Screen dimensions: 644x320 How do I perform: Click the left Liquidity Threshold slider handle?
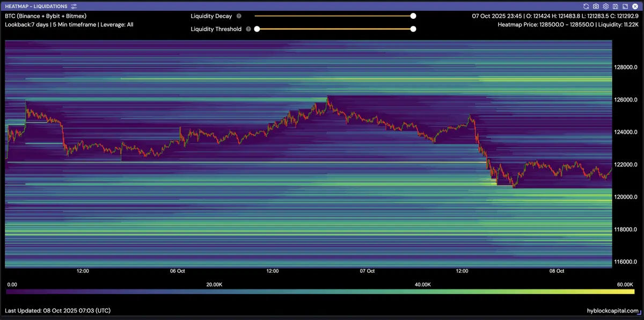[x=257, y=29]
